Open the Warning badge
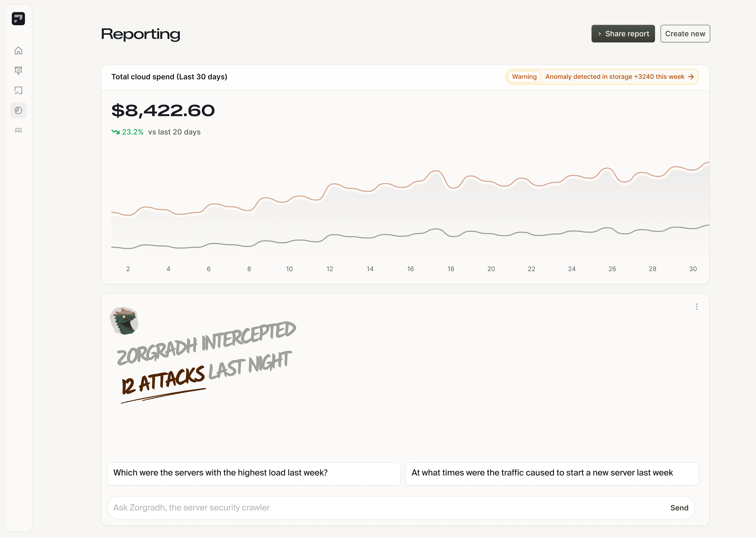 pyautogui.click(x=524, y=77)
